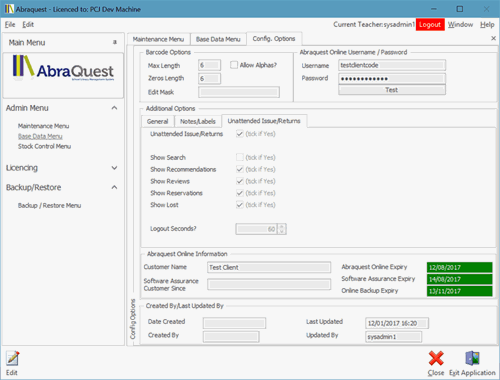This screenshot has width=500, height=380.
Task: Click the Exit Application door icon
Action: [x=472, y=358]
